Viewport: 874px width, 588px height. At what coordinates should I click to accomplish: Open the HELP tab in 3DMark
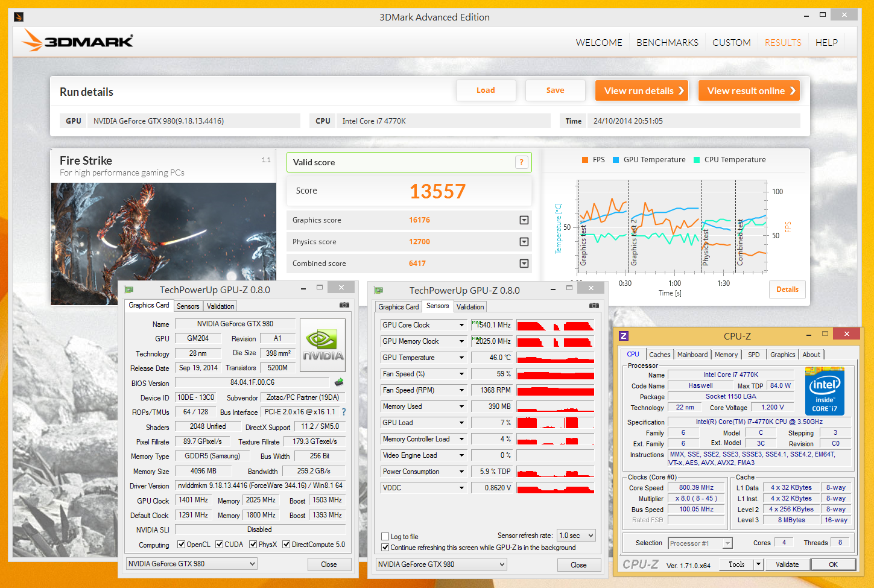click(826, 42)
